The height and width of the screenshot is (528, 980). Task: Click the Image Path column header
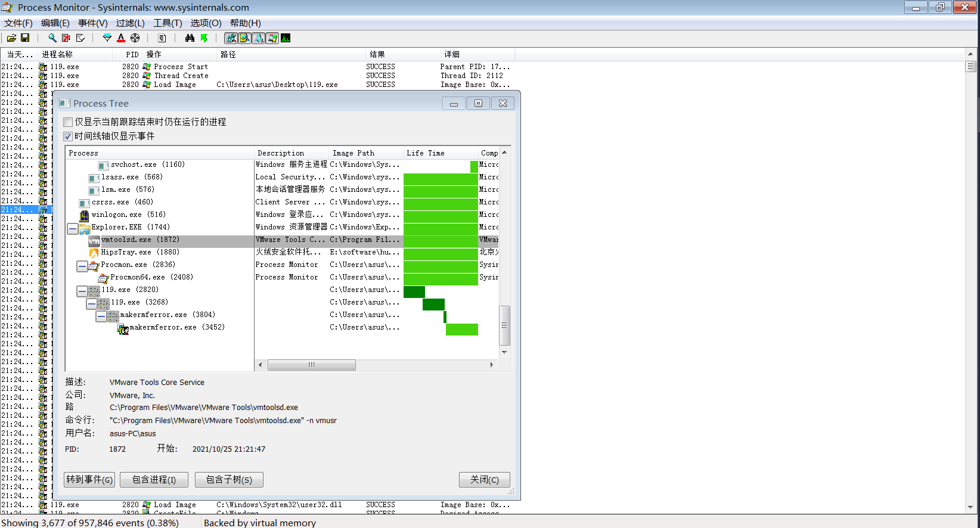pyautogui.click(x=366, y=153)
